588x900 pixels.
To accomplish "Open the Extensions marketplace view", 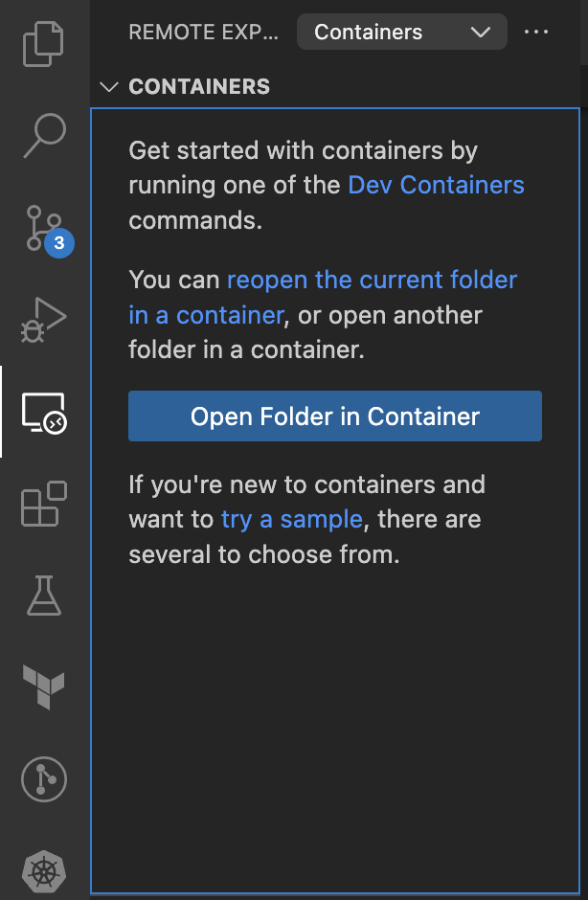I will pyautogui.click(x=44, y=504).
